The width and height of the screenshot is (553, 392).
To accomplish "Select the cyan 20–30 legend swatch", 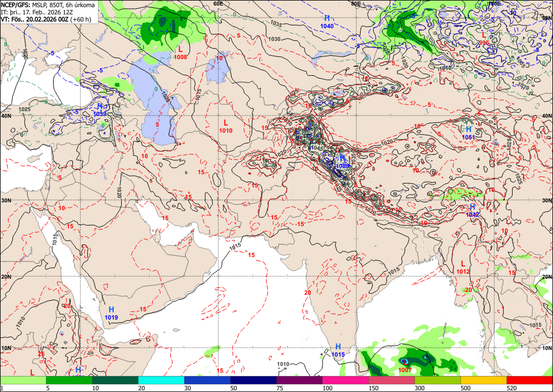I will tap(161, 380).
